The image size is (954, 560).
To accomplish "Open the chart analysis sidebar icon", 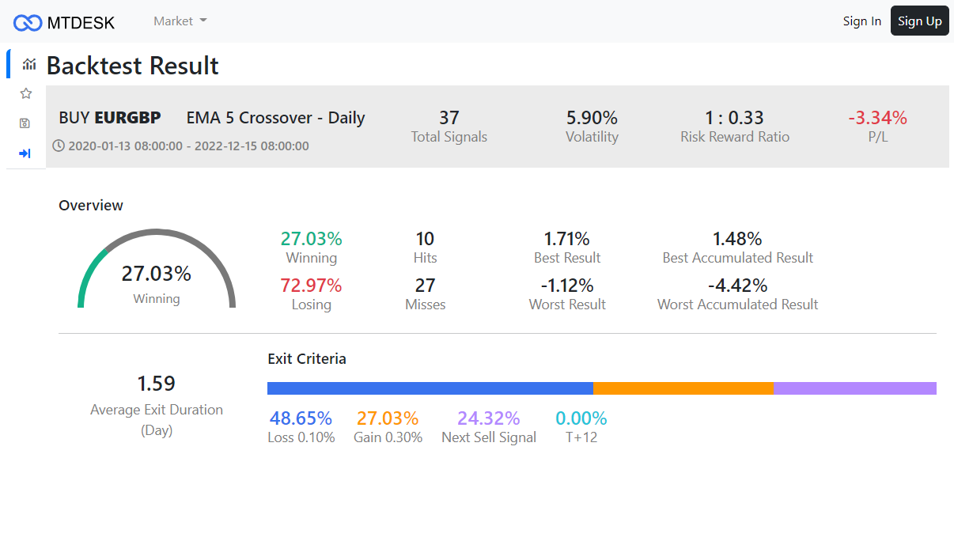I will click(x=29, y=64).
